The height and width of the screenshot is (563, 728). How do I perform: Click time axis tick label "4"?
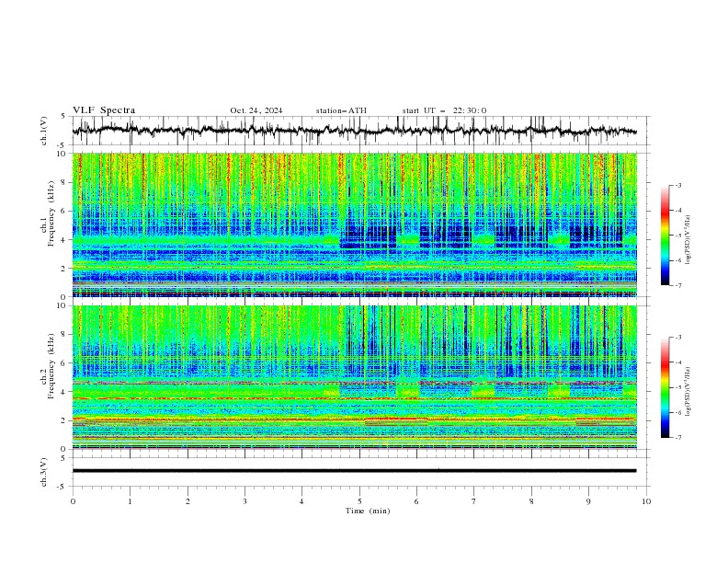pyautogui.click(x=301, y=501)
